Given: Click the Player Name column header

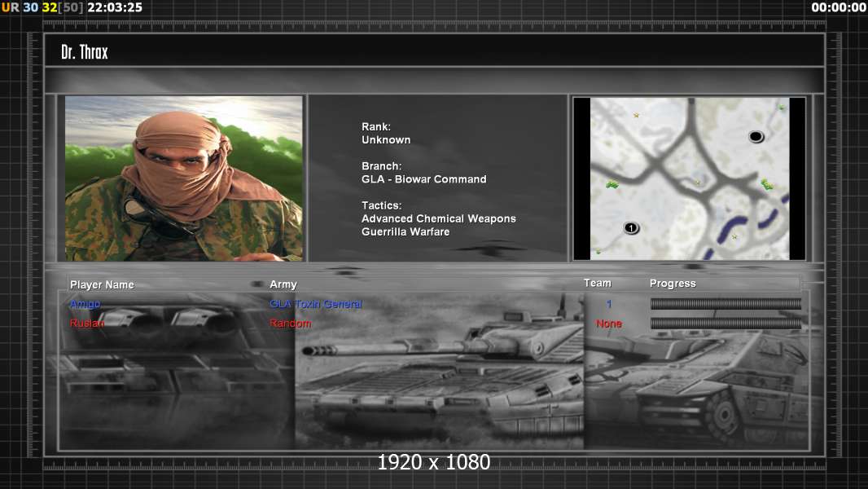Looking at the screenshot, I should coord(102,284).
